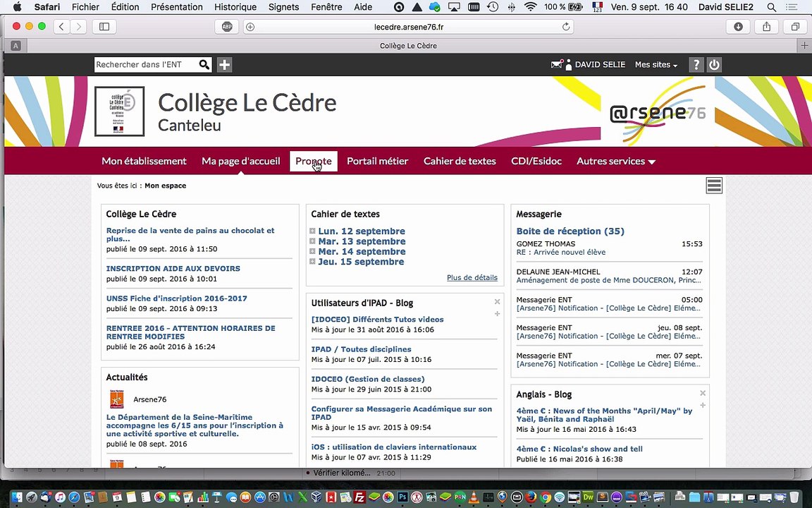
Task: Close the Utilisateurs d'IPAD Blog widget with its X
Action: pos(497,302)
